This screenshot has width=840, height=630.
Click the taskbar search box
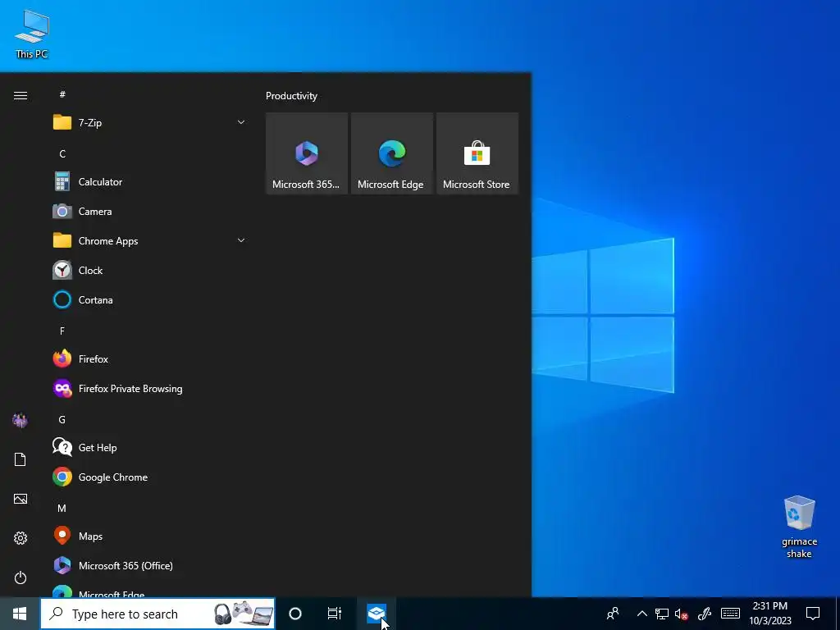[158, 614]
